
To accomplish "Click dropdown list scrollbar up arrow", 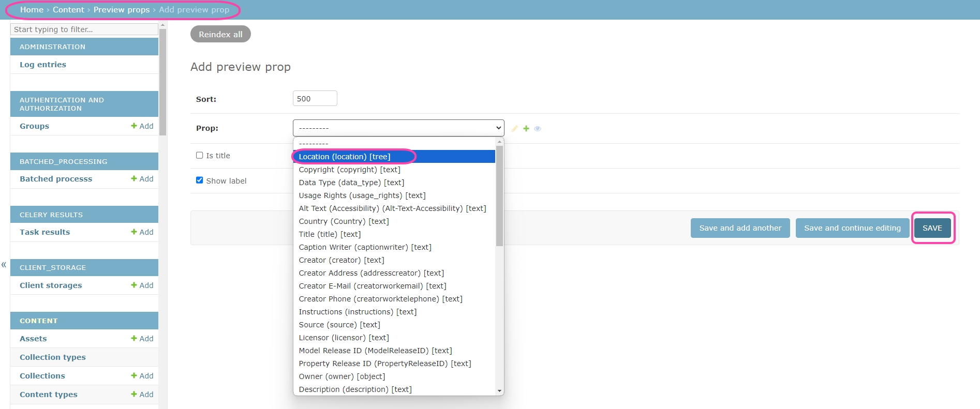I will pyautogui.click(x=499, y=142).
